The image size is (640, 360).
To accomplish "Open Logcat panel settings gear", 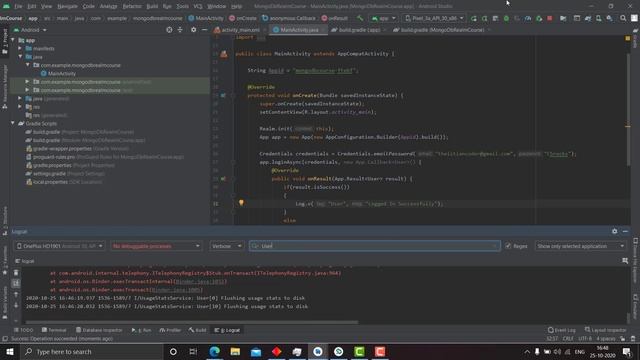I will click(615, 231).
